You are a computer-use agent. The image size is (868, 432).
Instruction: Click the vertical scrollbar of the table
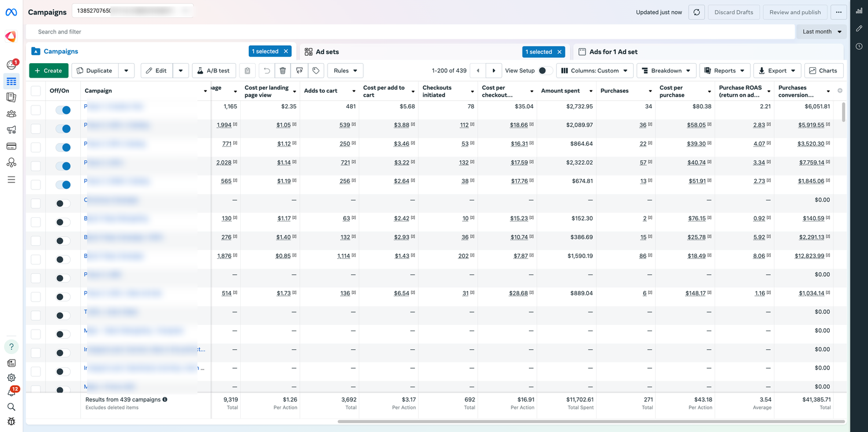pos(843,112)
